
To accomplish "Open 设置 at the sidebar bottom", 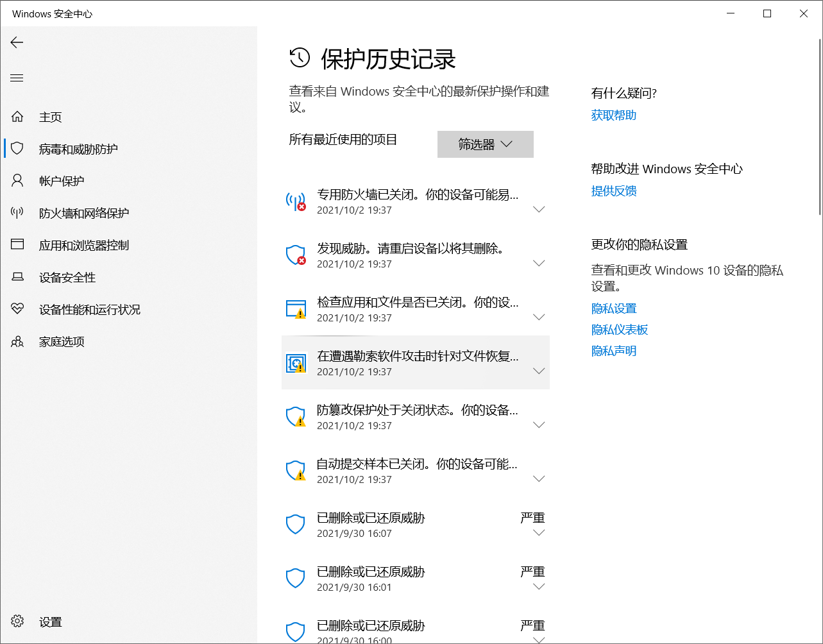I will (51, 622).
